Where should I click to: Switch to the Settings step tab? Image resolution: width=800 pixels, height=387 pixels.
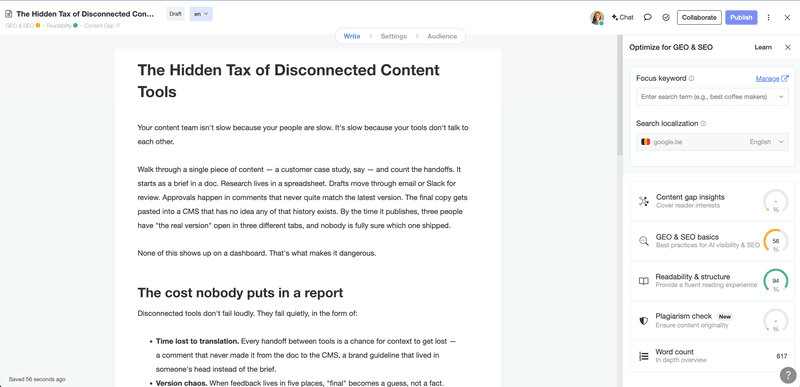(x=394, y=36)
